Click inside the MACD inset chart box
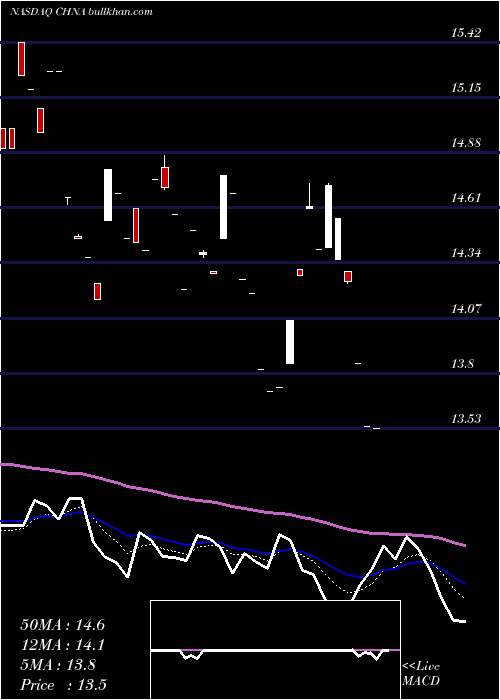The height and width of the screenshot is (700, 500). (x=275, y=650)
